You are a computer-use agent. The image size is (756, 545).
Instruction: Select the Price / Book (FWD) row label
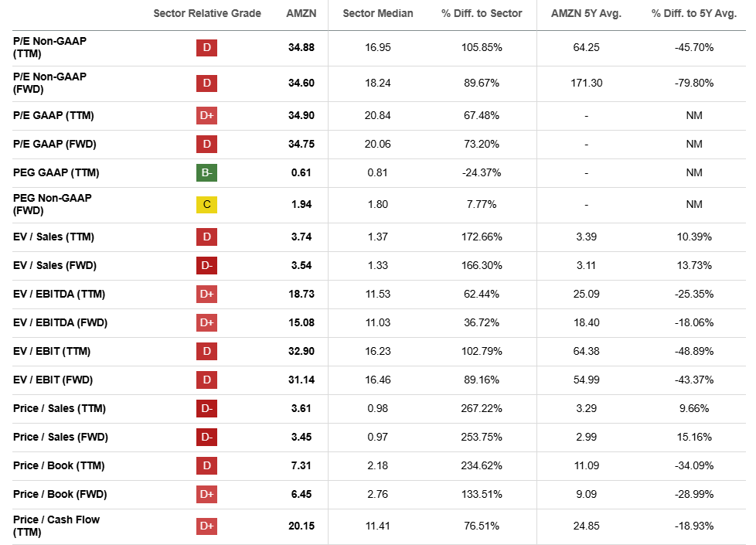(x=59, y=494)
